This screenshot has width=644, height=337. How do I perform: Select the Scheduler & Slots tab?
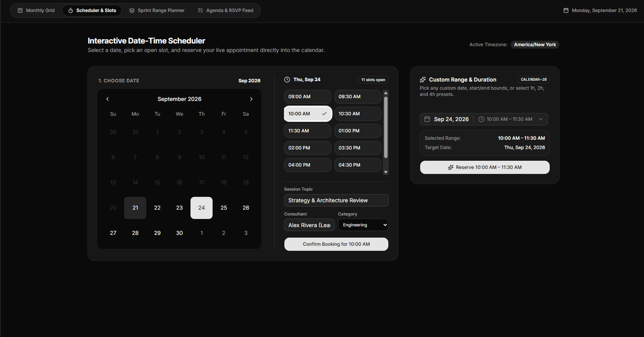pos(92,10)
